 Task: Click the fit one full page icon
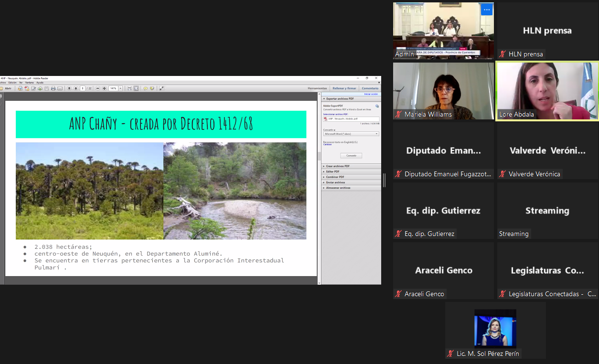(x=136, y=88)
